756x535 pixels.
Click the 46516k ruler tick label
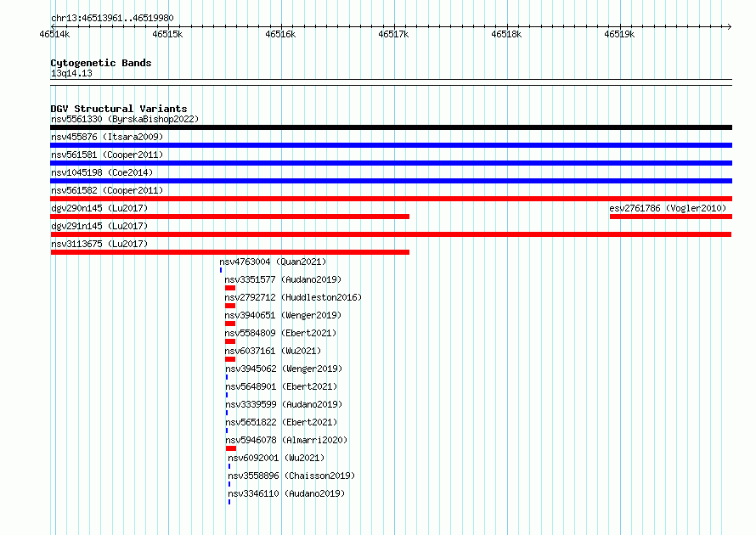click(x=280, y=34)
